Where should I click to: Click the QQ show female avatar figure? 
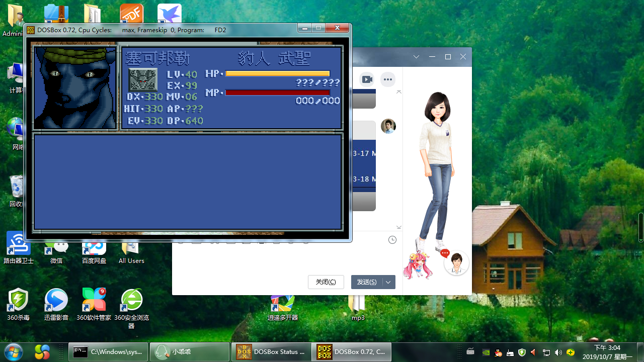(438, 171)
